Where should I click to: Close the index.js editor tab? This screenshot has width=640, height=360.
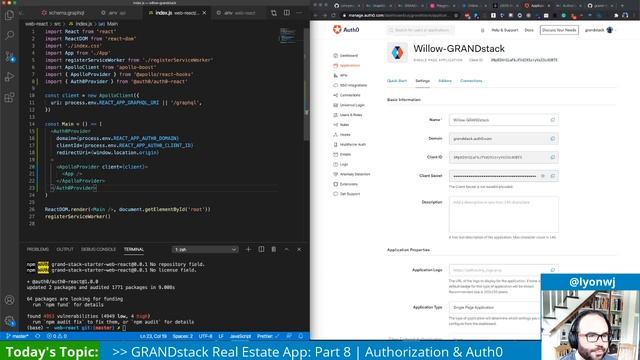pyautogui.click(x=204, y=13)
